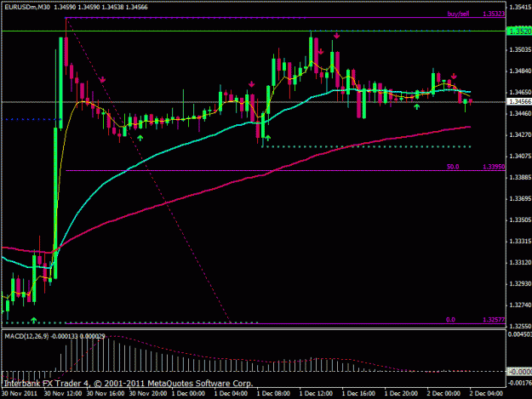Viewport: 532px width, 399px height.
Task: Click the 1.34460 price scale value
Action: 520,113
